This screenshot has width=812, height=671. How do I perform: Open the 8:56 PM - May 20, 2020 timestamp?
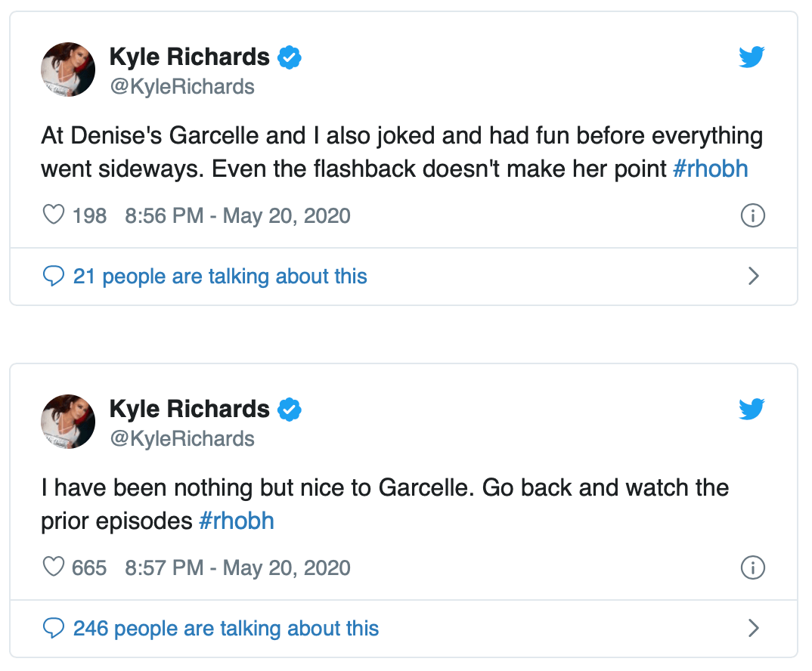pos(237,216)
